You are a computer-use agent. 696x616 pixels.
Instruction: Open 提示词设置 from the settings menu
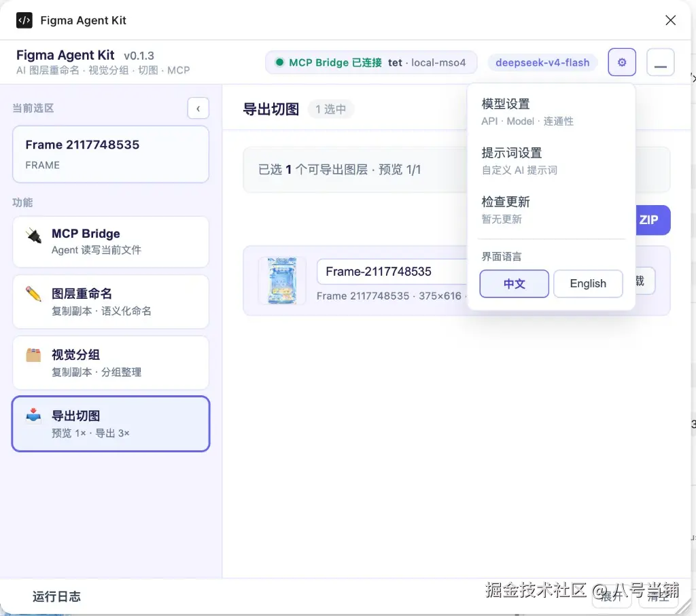[551, 161]
